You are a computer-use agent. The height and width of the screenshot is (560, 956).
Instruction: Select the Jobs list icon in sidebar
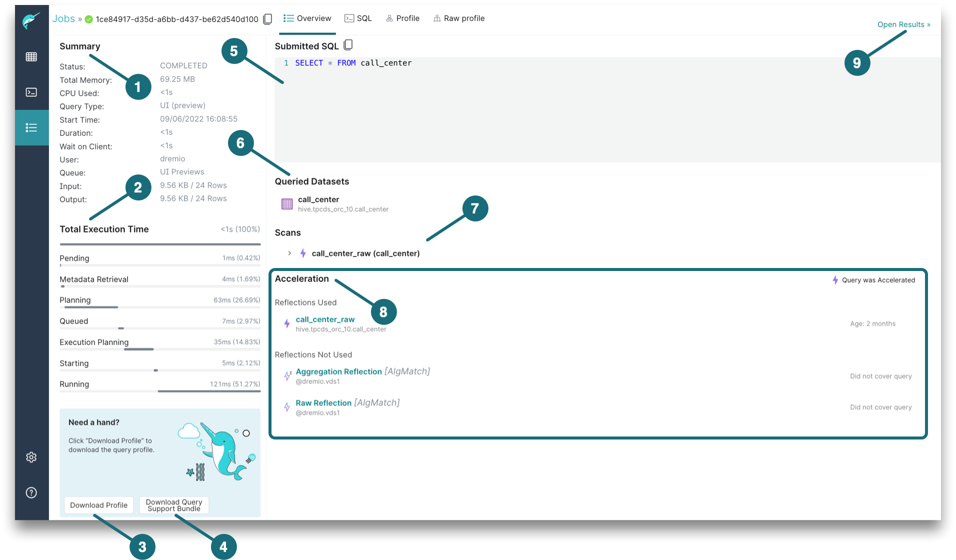click(x=31, y=127)
